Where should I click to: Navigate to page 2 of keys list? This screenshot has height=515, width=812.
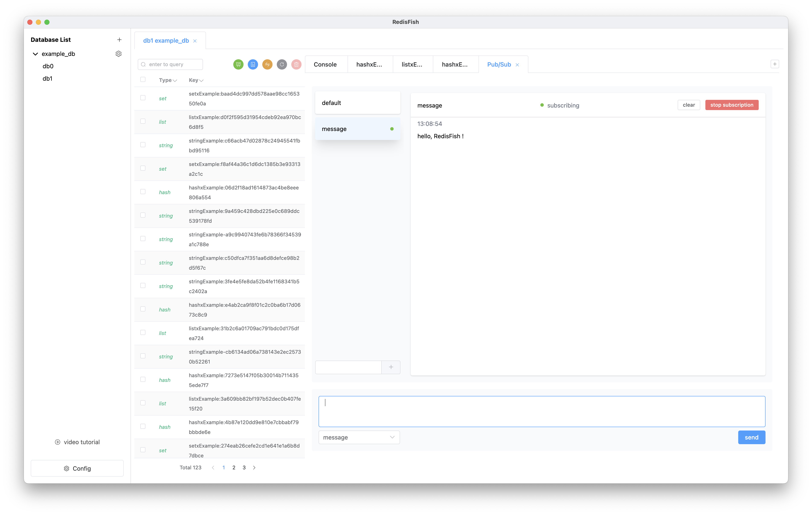[234, 467]
